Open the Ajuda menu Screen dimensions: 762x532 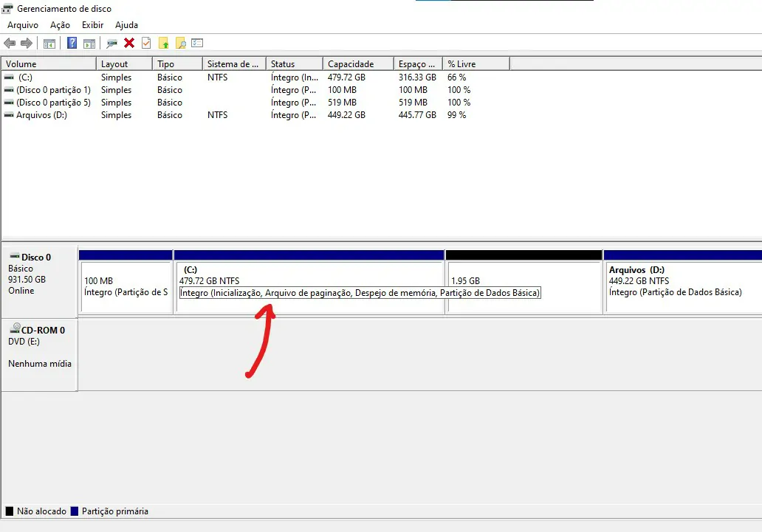(x=126, y=25)
